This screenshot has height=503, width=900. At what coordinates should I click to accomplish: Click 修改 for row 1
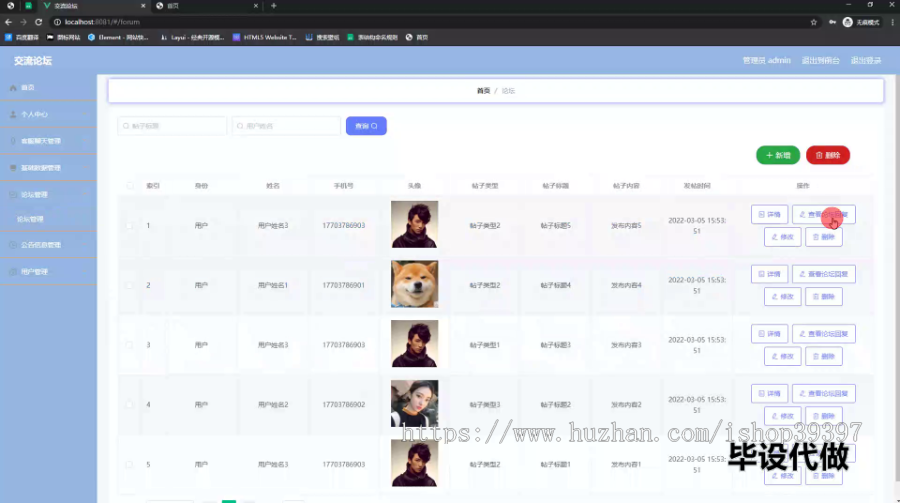pos(782,237)
